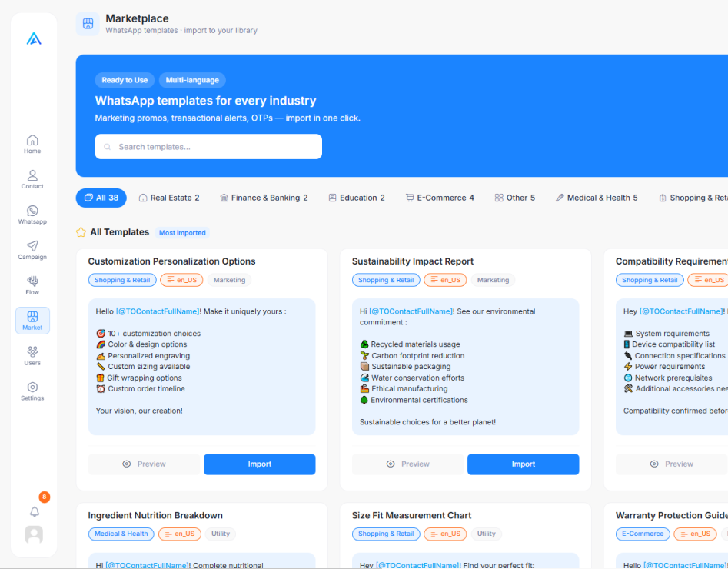Image resolution: width=728 pixels, height=569 pixels.
Task: Click the app logo at the sidebar top
Action: click(x=34, y=38)
